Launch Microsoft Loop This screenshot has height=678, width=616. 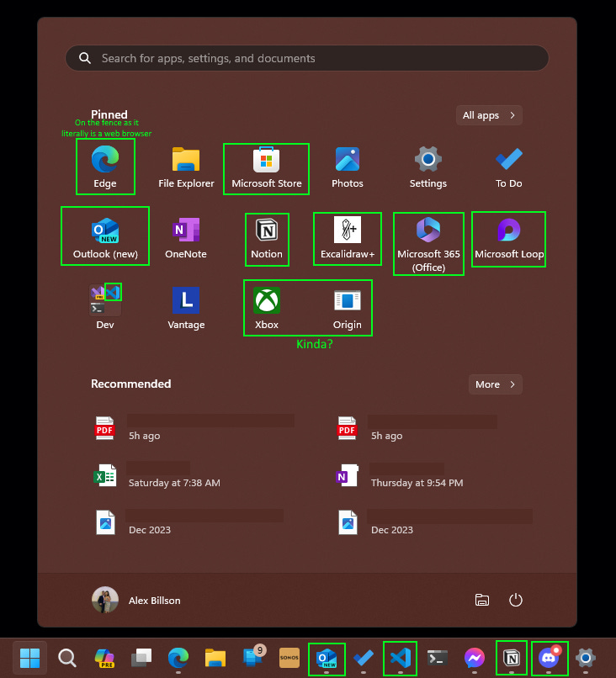[509, 238]
